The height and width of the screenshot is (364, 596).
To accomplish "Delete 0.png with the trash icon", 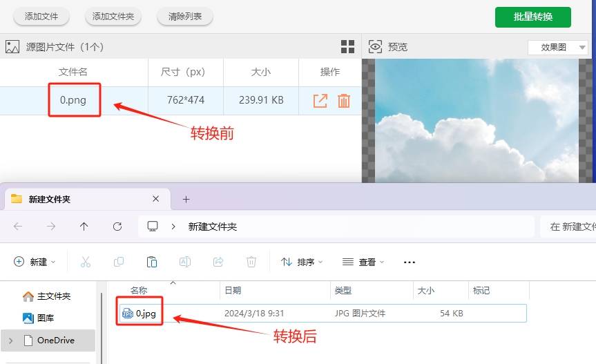I will click(x=344, y=101).
